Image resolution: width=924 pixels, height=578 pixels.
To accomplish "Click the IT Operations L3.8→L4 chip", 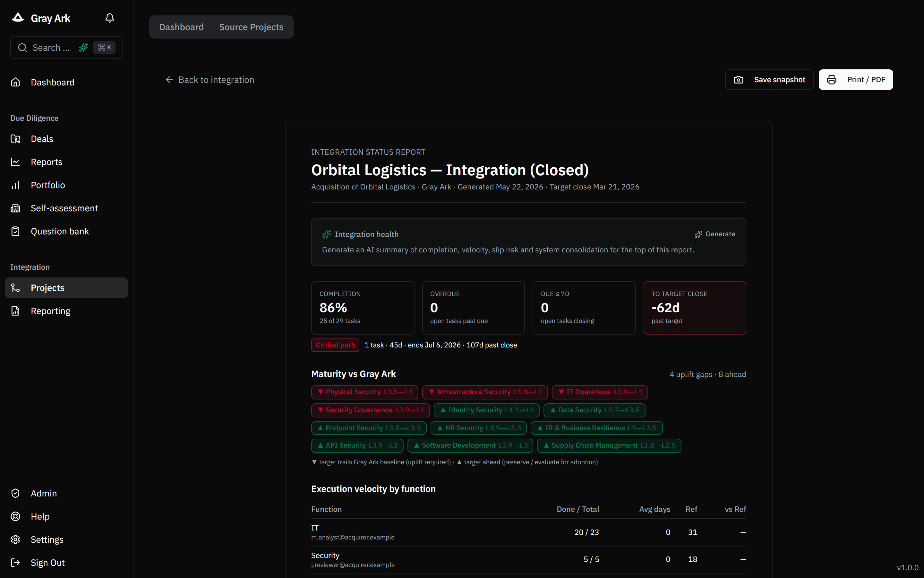I will click(x=600, y=392).
